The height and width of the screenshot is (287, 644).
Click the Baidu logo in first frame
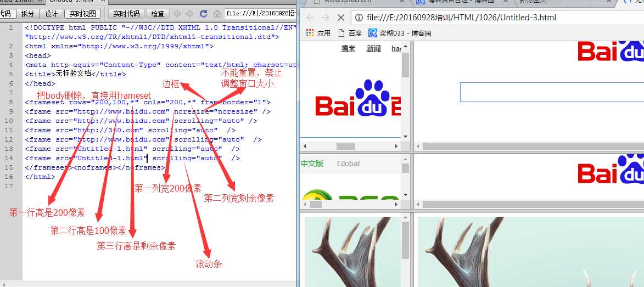[357, 98]
